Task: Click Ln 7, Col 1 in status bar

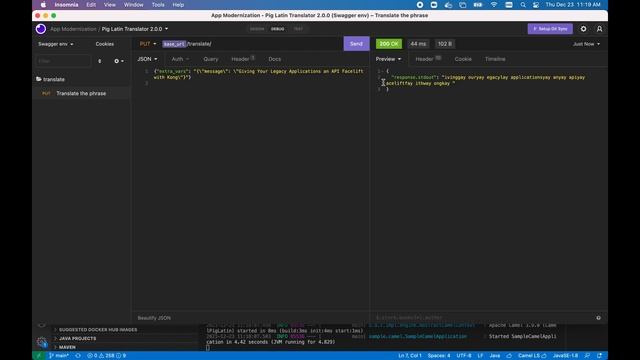Action: tap(410, 356)
